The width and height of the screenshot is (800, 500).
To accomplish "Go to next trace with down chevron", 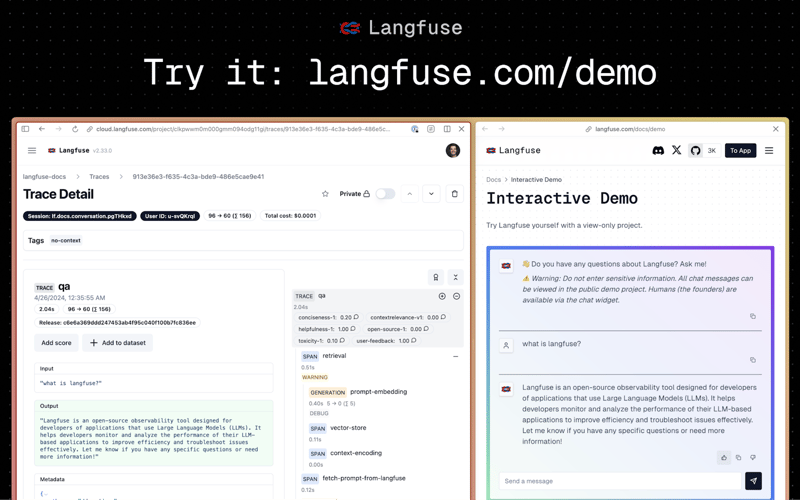I will pyautogui.click(x=432, y=194).
